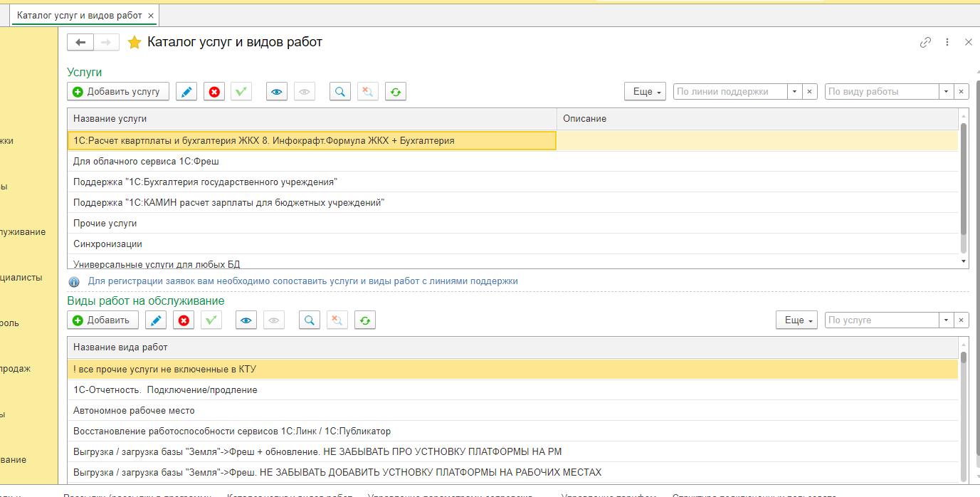Select the Прочие услуги row
980x497 pixels.
click(513, 224)
